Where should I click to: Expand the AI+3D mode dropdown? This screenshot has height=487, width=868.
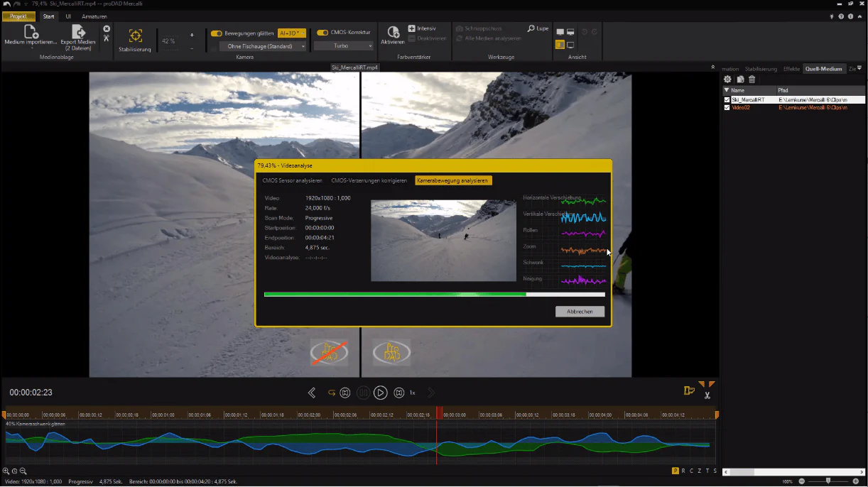(292, 33)
